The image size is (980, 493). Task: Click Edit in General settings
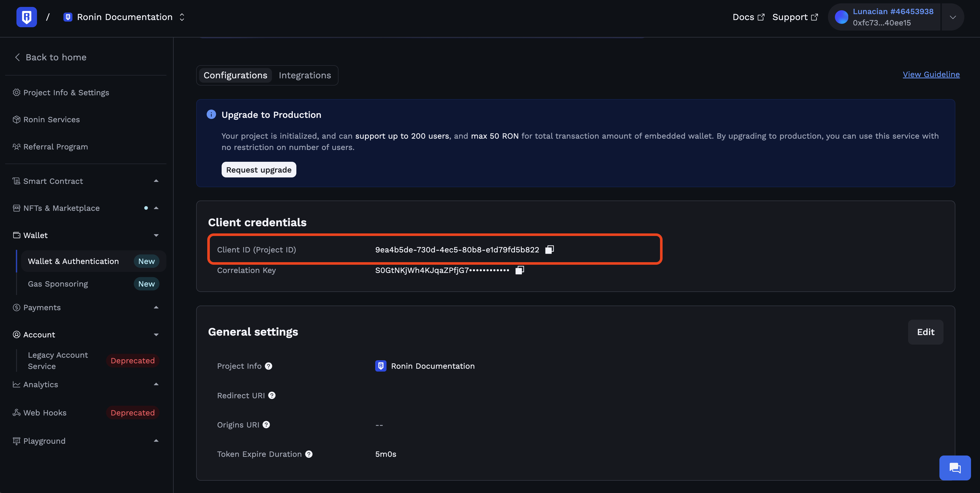tap(926, 332)
